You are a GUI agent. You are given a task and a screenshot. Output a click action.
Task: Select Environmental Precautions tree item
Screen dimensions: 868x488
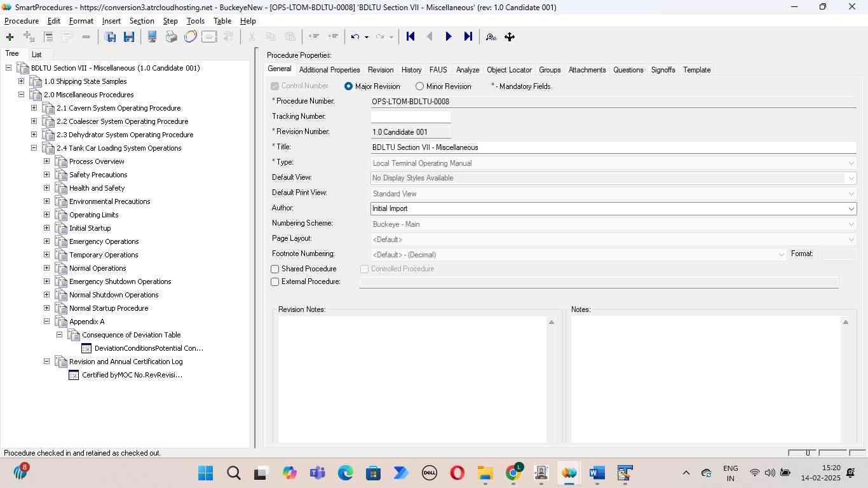109,201
